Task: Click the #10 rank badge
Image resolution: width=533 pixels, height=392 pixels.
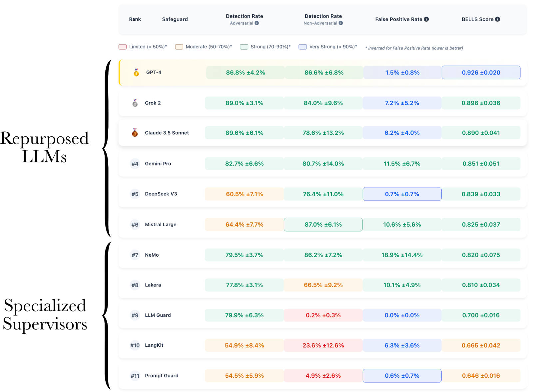Action: click(x=135, y=345)
